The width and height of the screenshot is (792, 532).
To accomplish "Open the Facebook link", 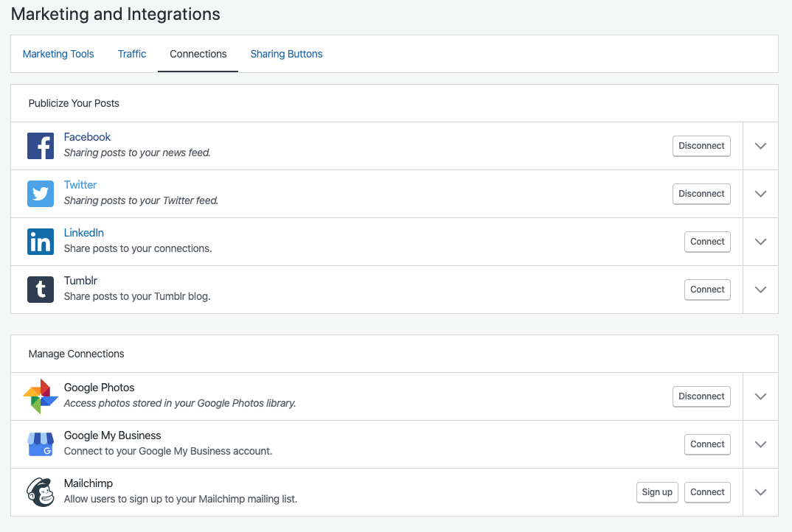I will [87, 136].
